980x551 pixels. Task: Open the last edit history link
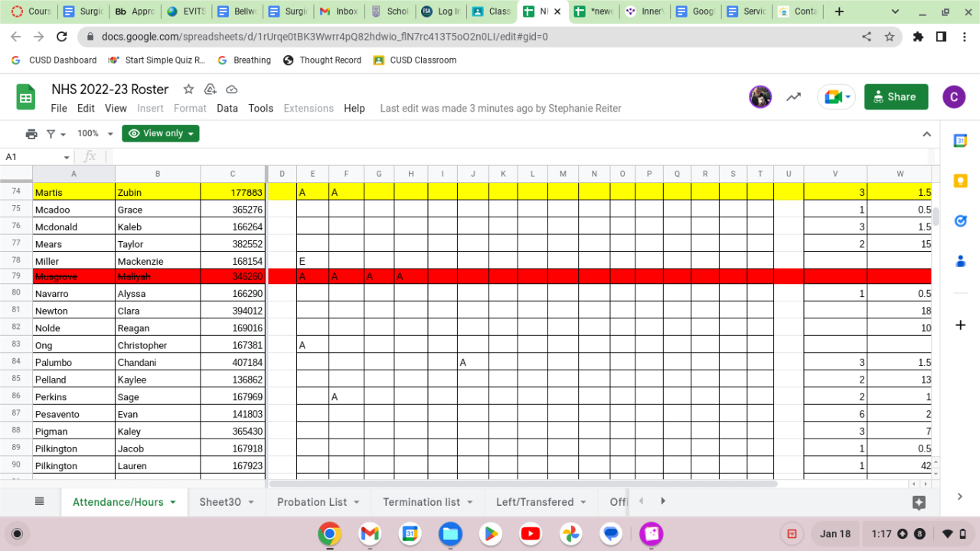point(501,109)
